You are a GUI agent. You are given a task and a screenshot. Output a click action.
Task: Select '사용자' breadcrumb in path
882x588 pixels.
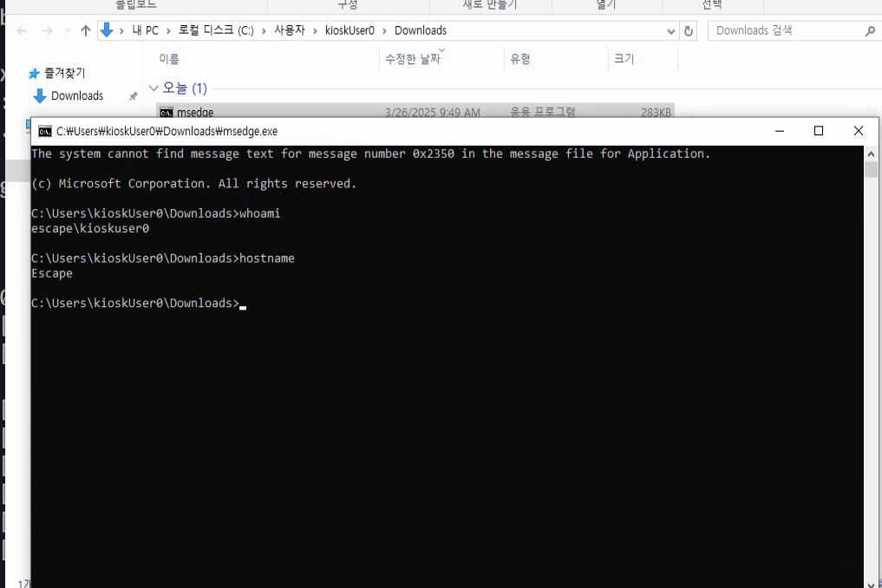click(x=290, y=30)
